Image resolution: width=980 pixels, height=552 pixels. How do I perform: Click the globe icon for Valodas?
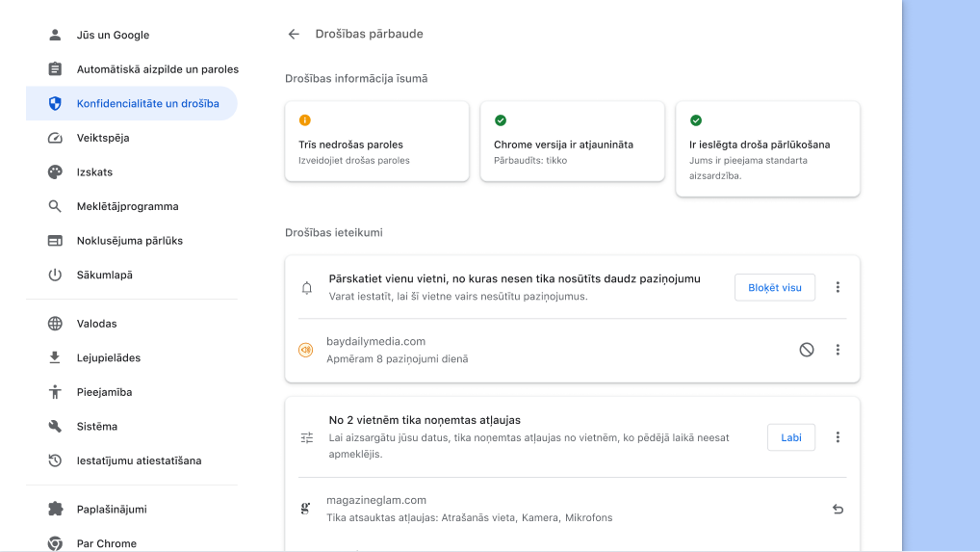tap(55, 324)
